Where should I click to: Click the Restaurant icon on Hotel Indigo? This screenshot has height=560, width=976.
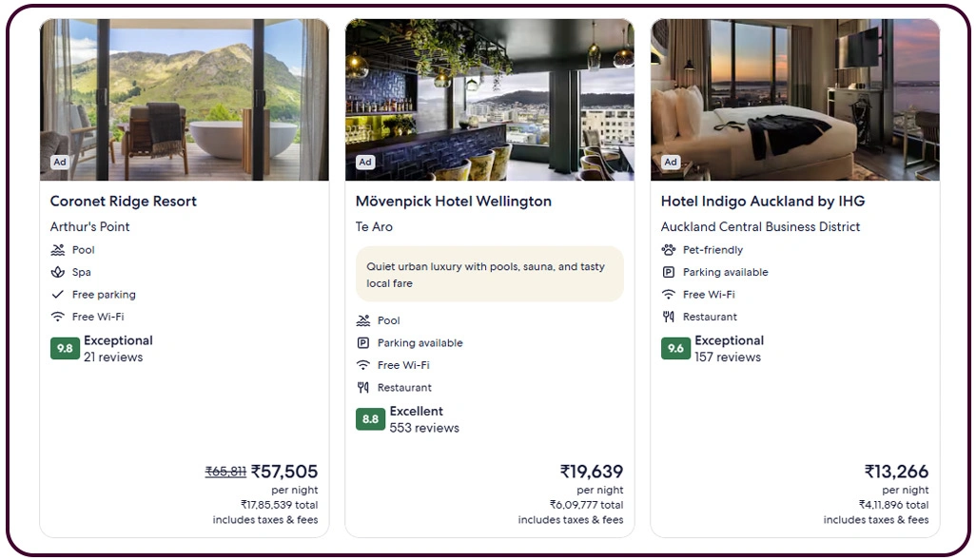click(x=670, y=317)
